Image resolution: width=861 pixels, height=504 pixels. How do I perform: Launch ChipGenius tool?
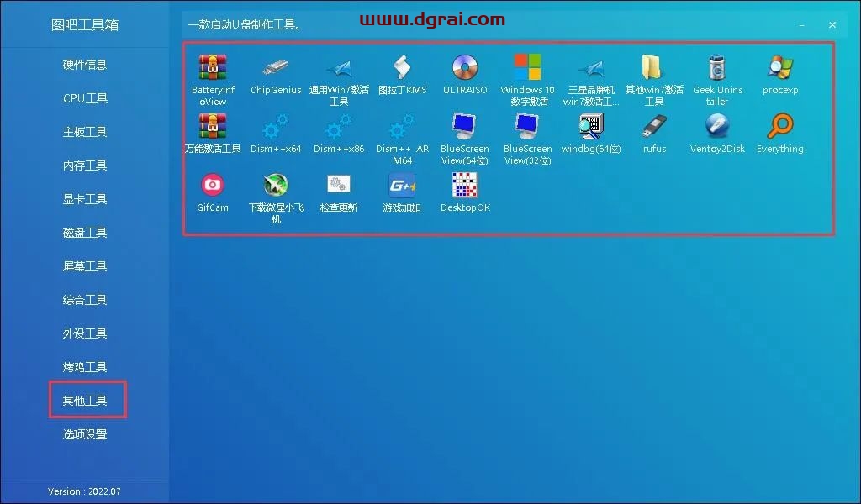coord(276,74)
